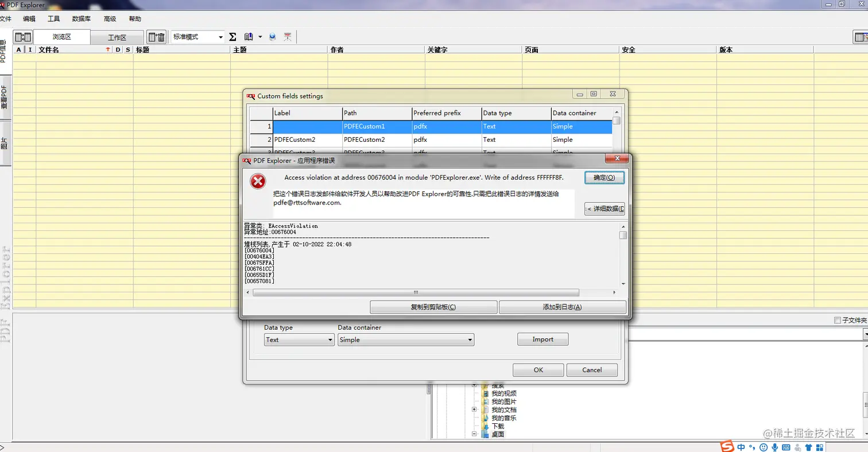This screenshot has height=452, width=868.
Task: Click 复制到剪贴板(C) button
Action: (433, 307)
